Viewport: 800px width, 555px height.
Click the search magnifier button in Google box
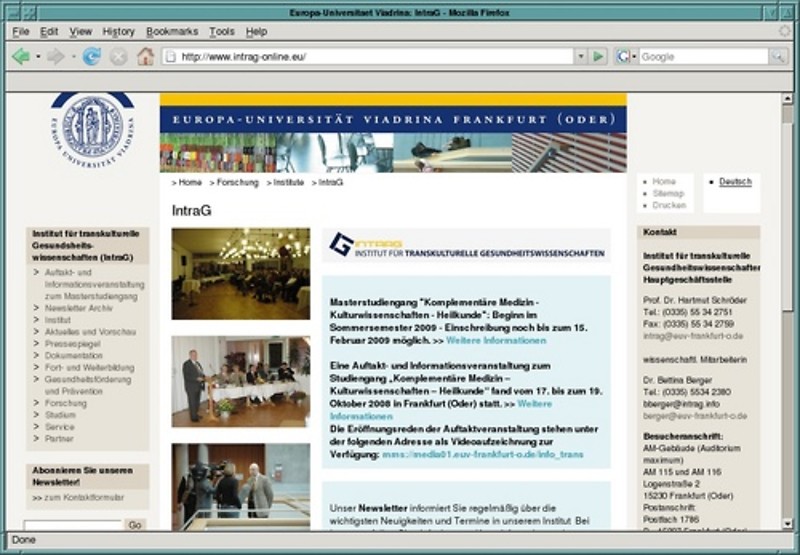tap(778, 57)
